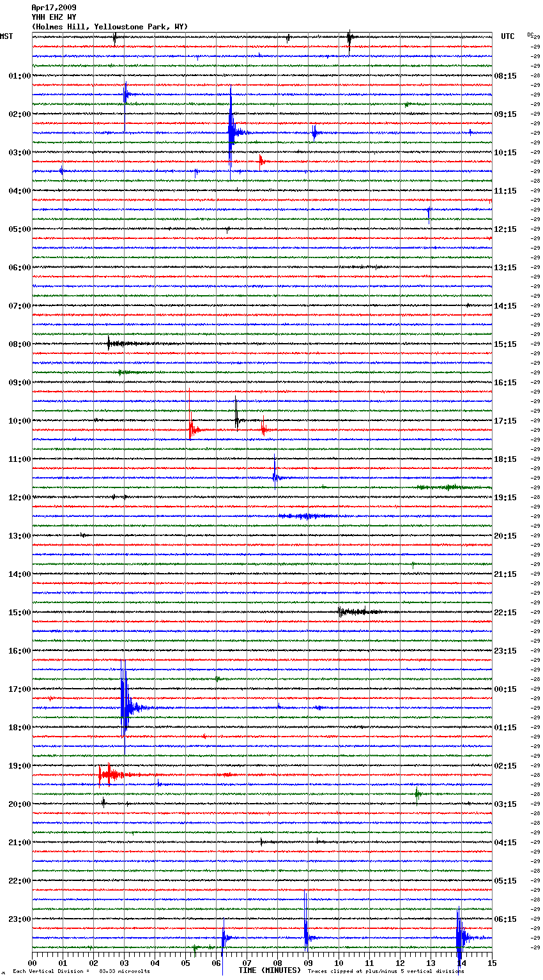543x980 pixels.
Task: Click the 'DC' offset column header
Action: (532, 35)
